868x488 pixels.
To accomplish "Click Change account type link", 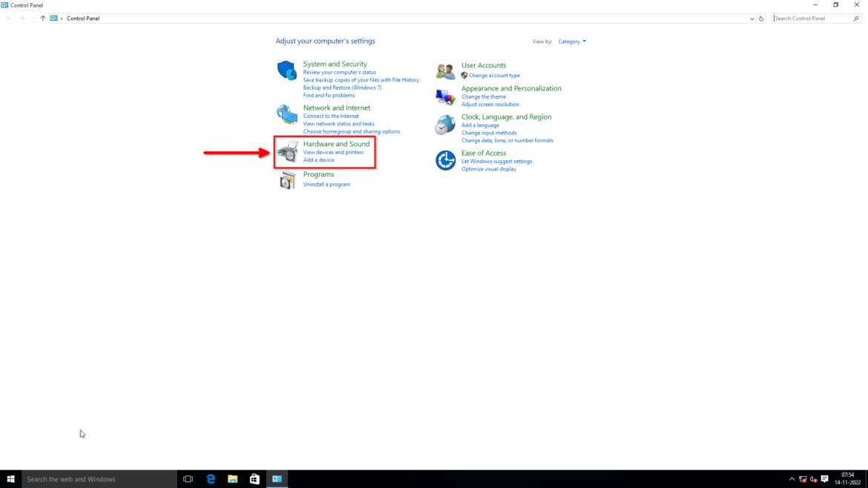I will (x=494, y=76).
